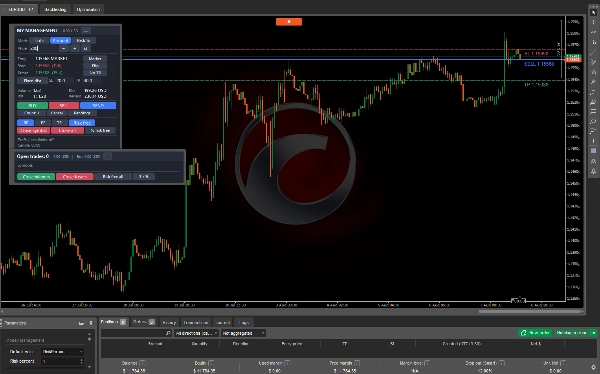The width and height of the screenshot is (600, 374).
Task: Select the diagonal trend line drawing tool
Action: pyautogui.click(x=593, y=52)
